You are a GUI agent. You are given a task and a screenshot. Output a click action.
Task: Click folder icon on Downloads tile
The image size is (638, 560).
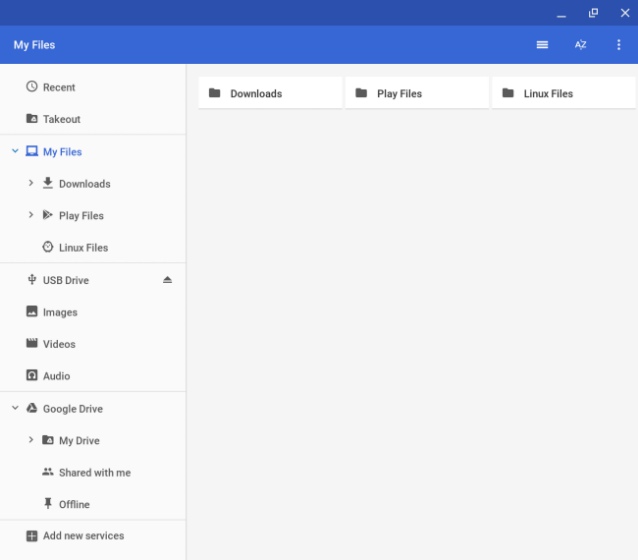coord(214,93)
